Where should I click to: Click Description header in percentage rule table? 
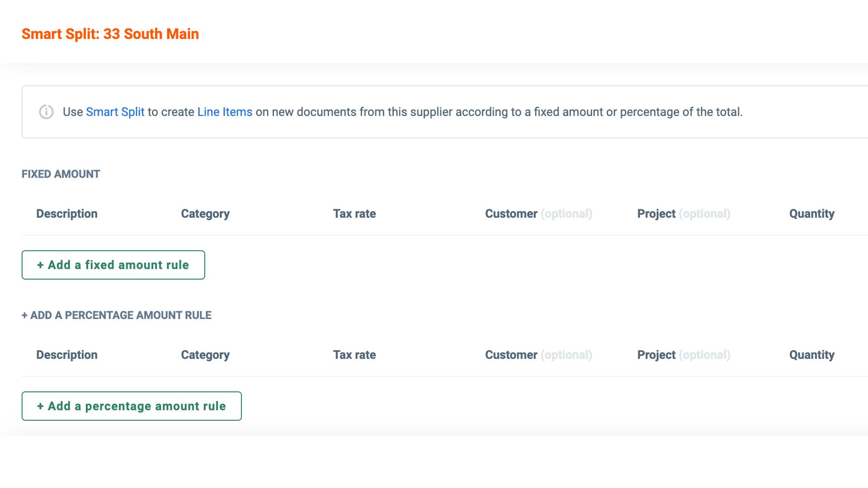point(67,355)
